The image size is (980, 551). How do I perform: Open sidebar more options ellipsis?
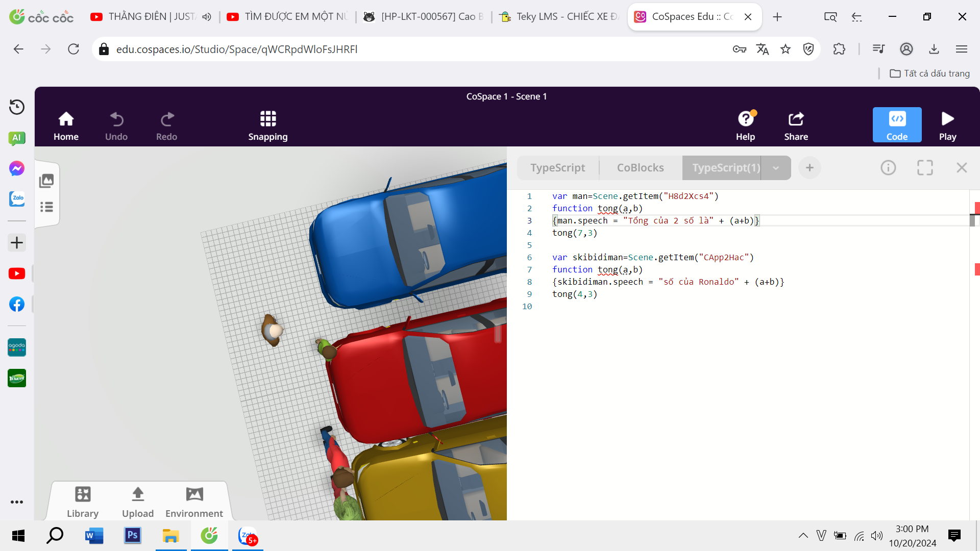[17, 502]
